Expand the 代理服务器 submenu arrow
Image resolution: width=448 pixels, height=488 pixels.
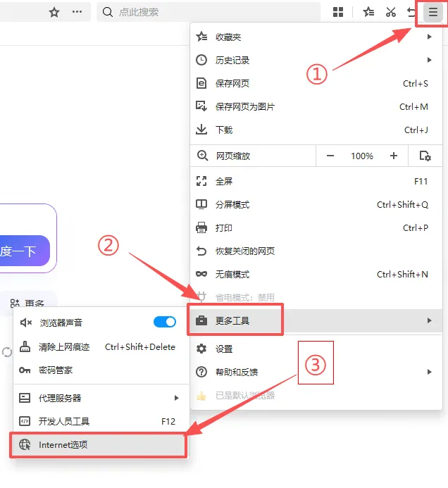click(176, 398)
